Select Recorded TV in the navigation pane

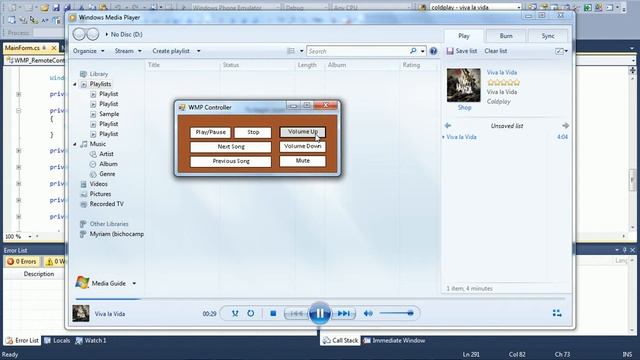pos(106,204)
